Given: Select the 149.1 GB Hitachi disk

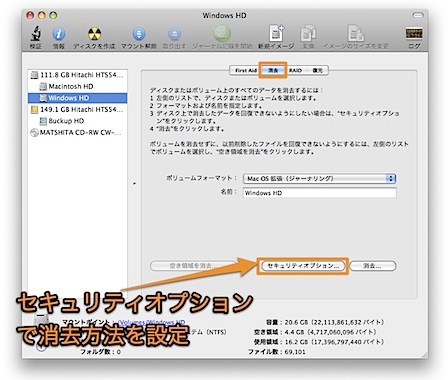Looking at the screenshot, I should pyautogui.click(x=78, y=109).
